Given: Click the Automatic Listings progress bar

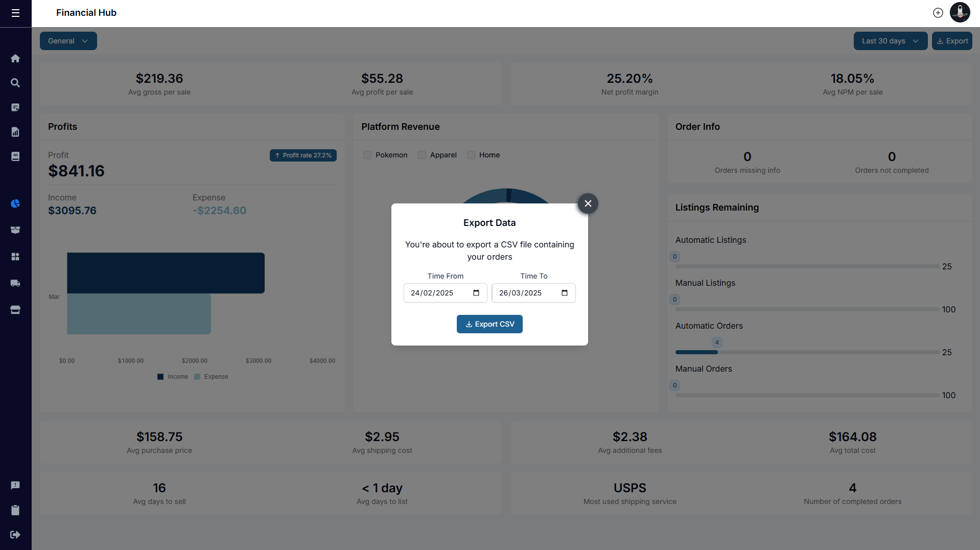Looking at the screenshot, I should click(807, 266).
